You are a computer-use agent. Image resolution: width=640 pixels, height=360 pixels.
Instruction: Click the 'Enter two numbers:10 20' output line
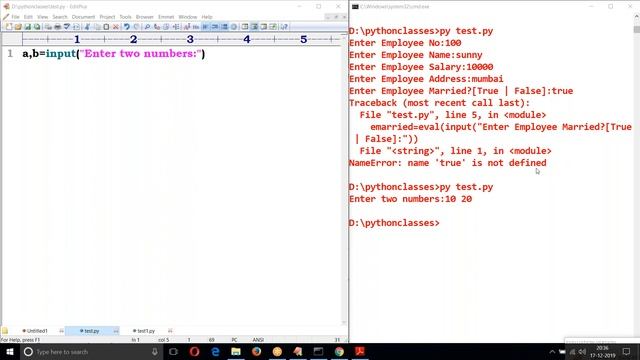(x=410, y=199)
